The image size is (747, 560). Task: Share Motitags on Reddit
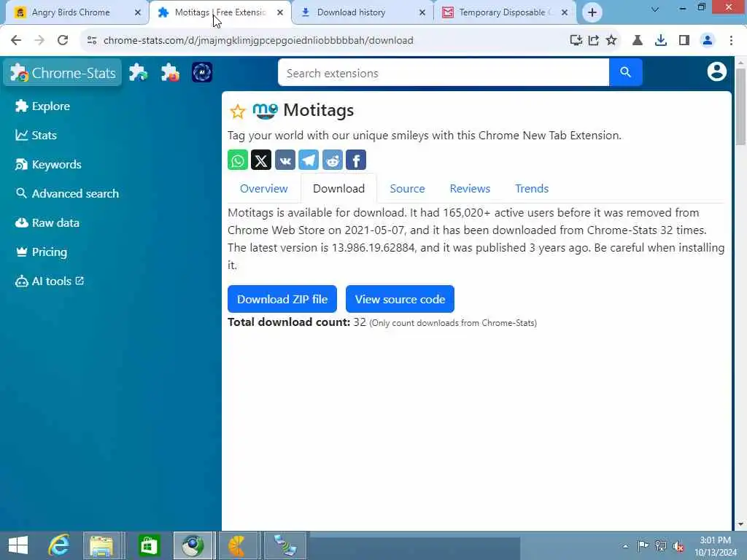coord(333,160)
